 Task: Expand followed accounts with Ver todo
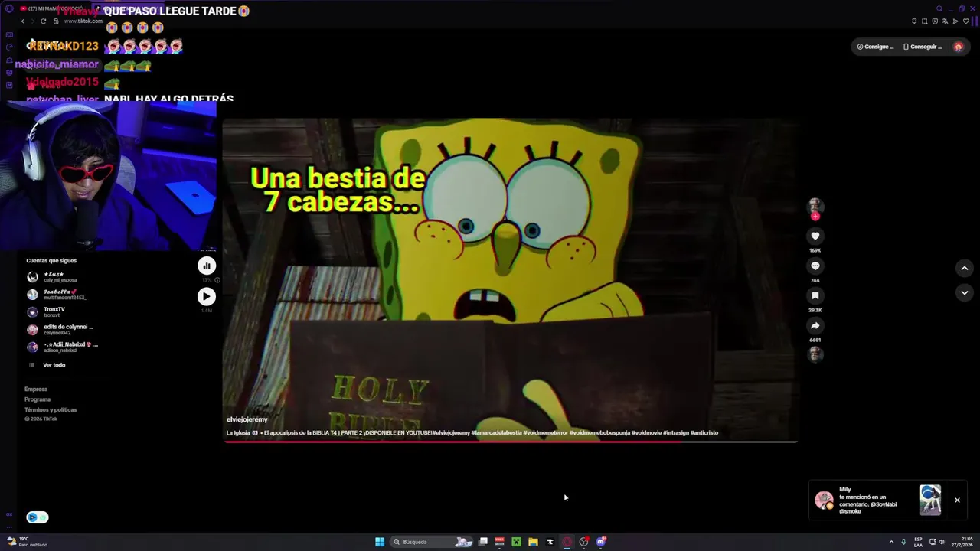tap(47, 365)
